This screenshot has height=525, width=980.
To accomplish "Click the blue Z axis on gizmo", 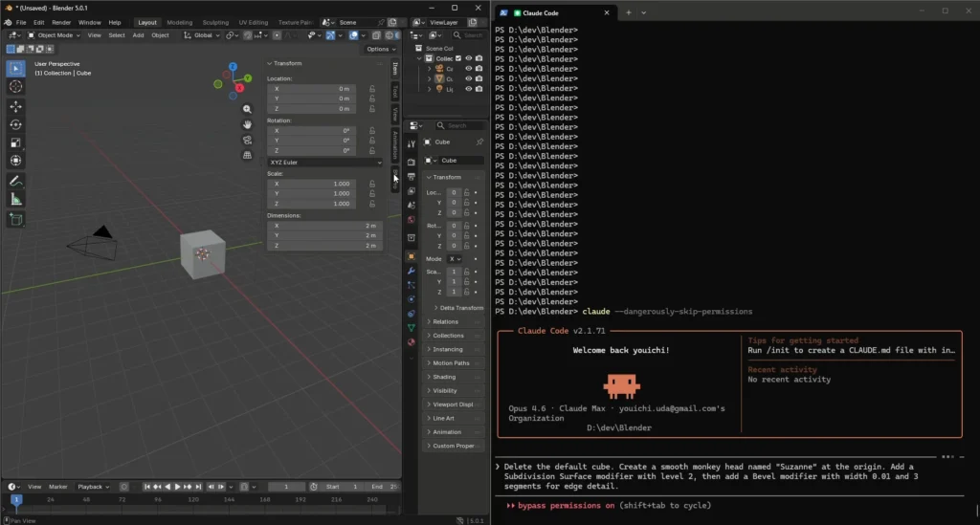I will (x=233, y=66).
